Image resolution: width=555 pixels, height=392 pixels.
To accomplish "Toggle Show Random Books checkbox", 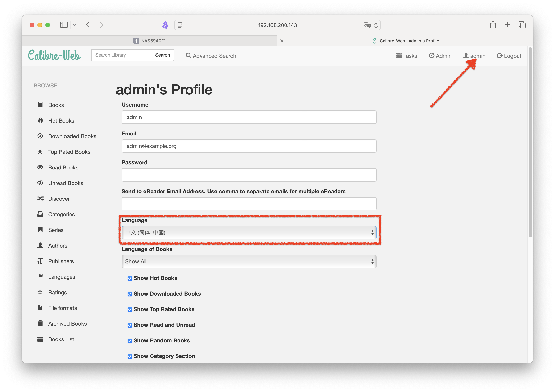I will [130, 341].
